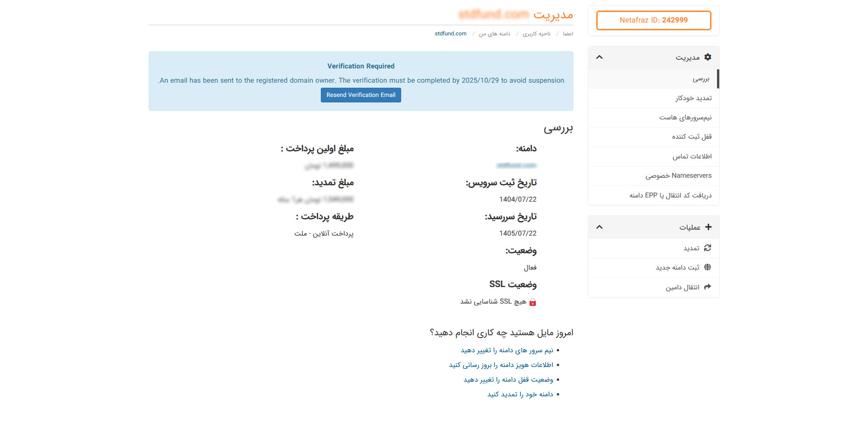Click the red SSL lock status icon

click(532, 302)
